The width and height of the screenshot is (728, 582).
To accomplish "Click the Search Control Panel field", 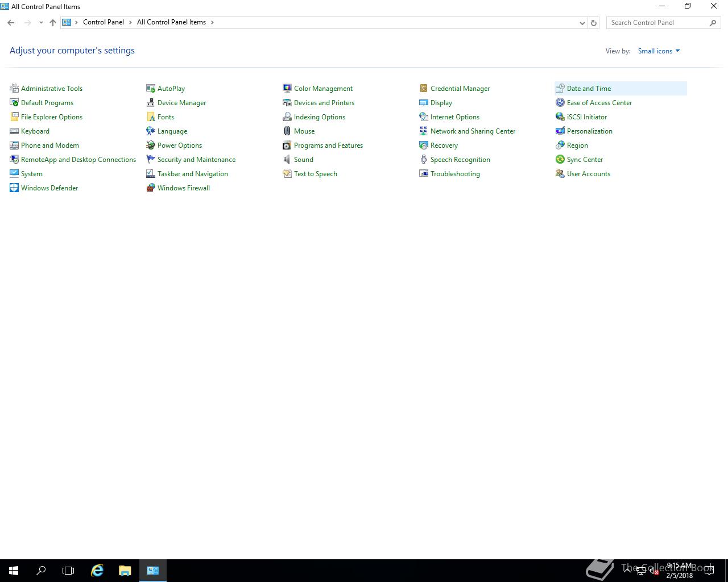I will pos(664,22).
